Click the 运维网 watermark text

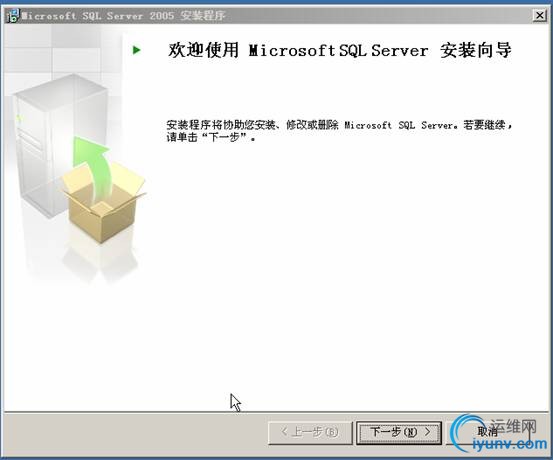coord(513,426)
